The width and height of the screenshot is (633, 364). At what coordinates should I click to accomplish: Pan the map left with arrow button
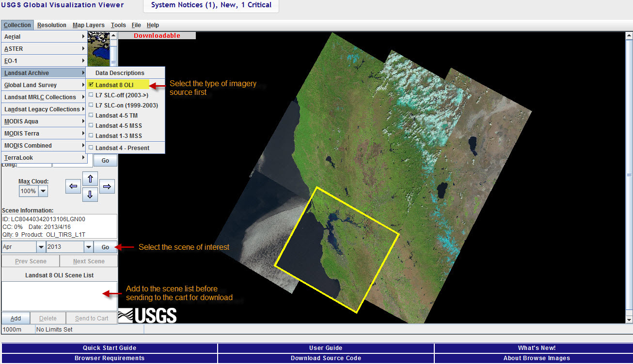73,186
